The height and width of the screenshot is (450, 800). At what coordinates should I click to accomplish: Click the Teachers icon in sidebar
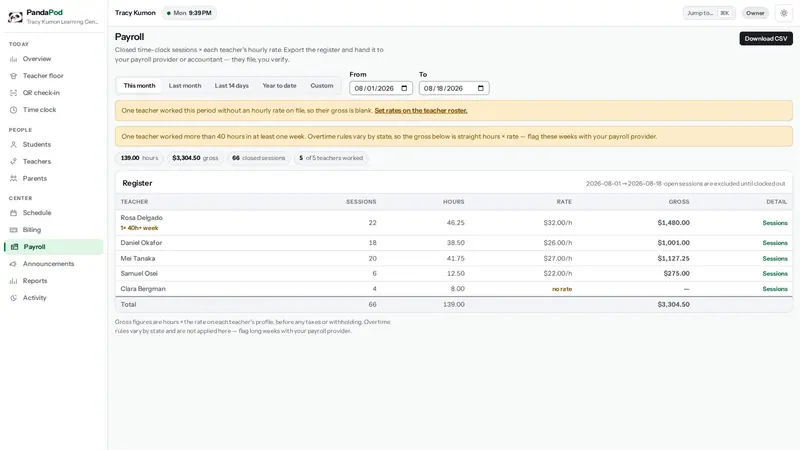(13, 161)
